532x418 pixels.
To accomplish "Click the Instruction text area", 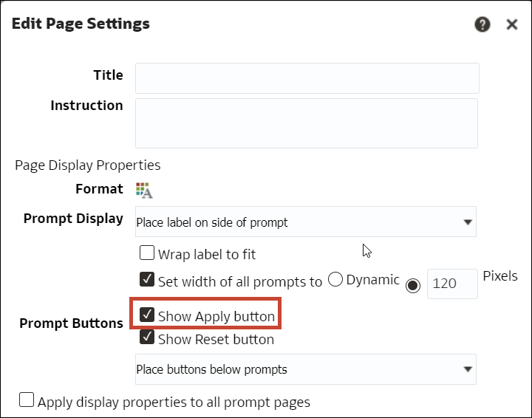I will tap(307, 123).
